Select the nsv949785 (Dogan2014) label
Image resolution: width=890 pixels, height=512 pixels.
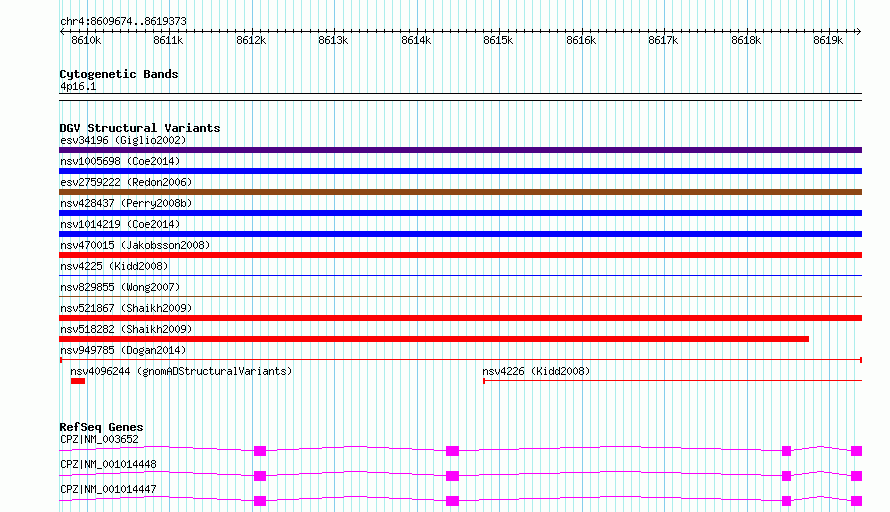click(x=123, y=350)
